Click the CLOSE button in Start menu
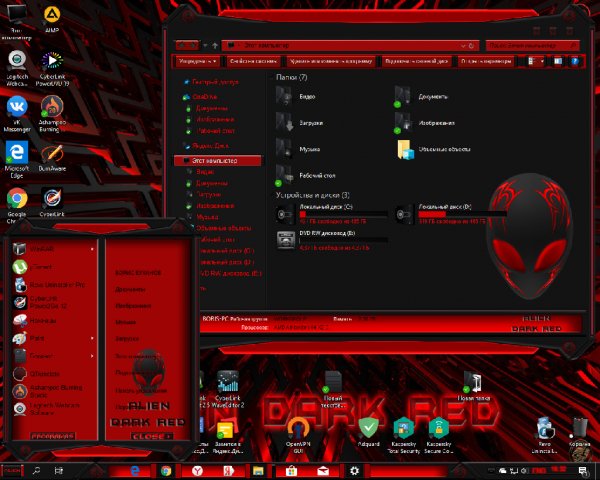Image resolution: width=600 pixels, height=480 pixels. tap(152, 436)
